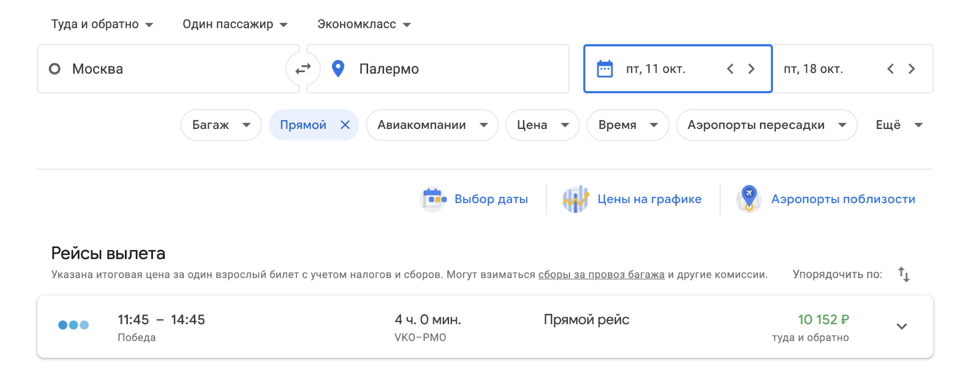Swap origin and destination cities

[x=303, y=69]
